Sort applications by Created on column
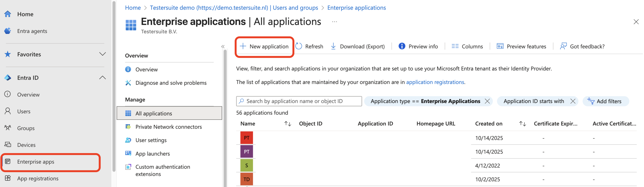Viewport: 644px width, 187px height. pos(522,124)
